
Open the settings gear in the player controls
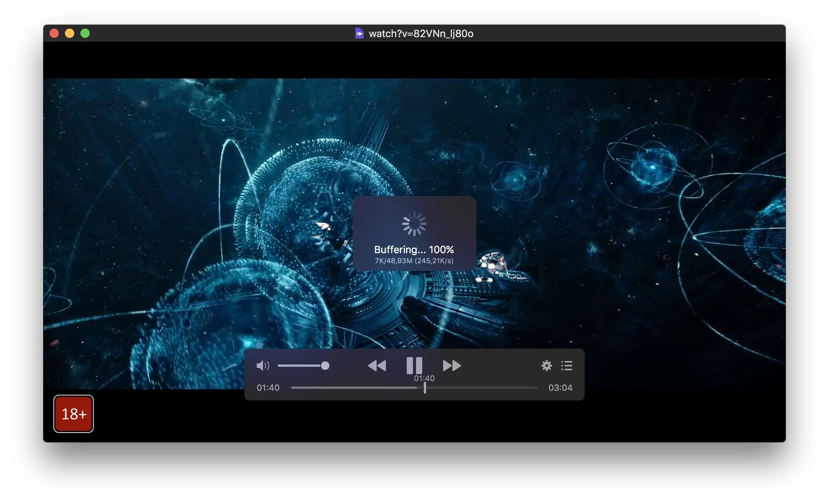pyautogui.click(x=546, y=365)
